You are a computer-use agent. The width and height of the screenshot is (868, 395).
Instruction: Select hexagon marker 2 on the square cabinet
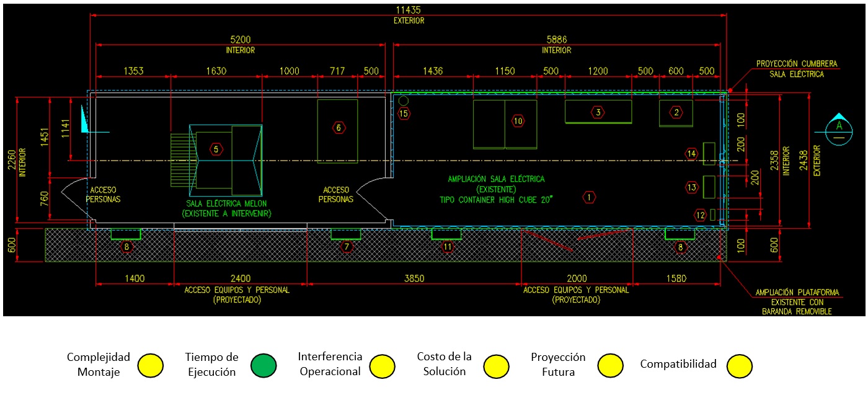coord(676,112)
